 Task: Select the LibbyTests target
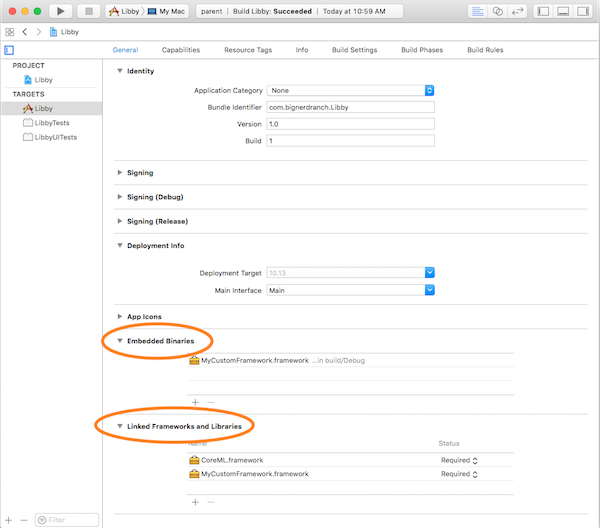click(46, 123)
